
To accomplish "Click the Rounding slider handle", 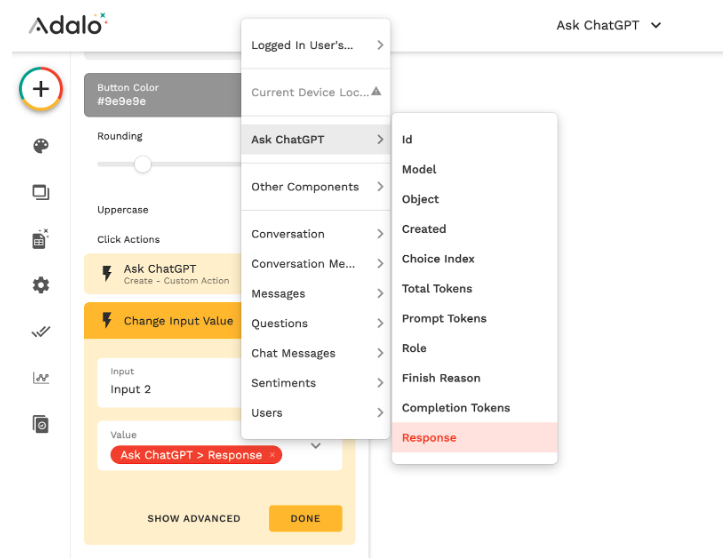I will tap(143, 164).
